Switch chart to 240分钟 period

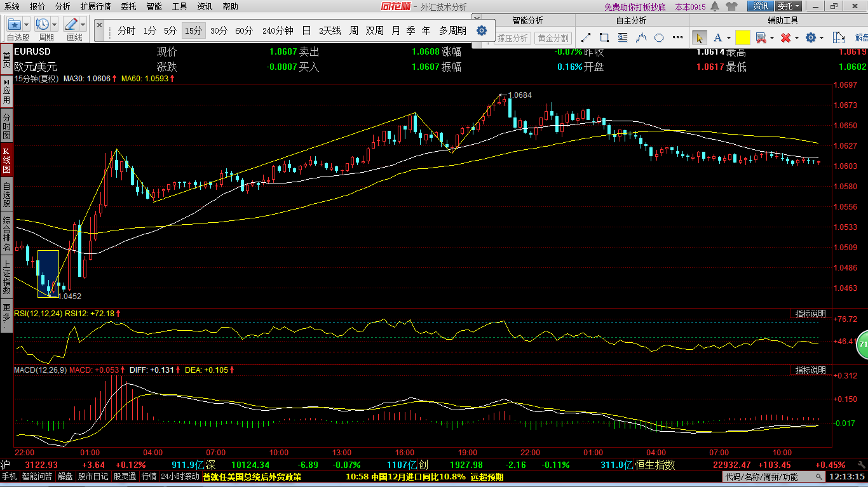[278, 30]
